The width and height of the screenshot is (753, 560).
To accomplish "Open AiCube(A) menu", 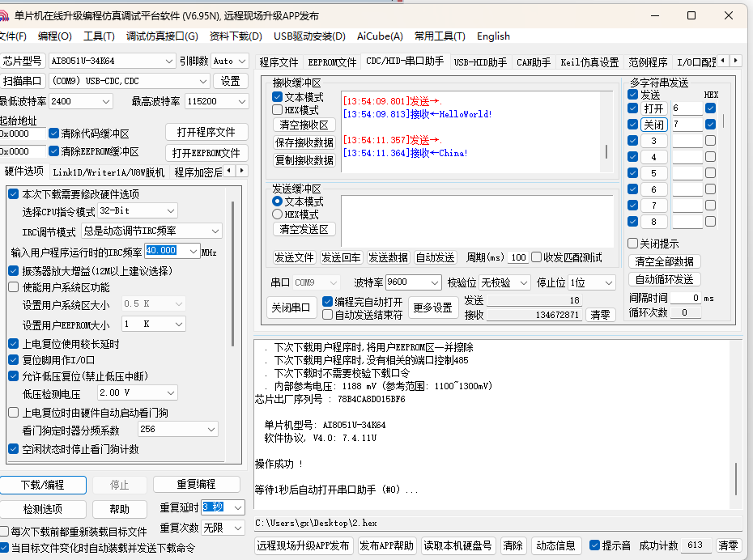I will [x=380, y=36].
